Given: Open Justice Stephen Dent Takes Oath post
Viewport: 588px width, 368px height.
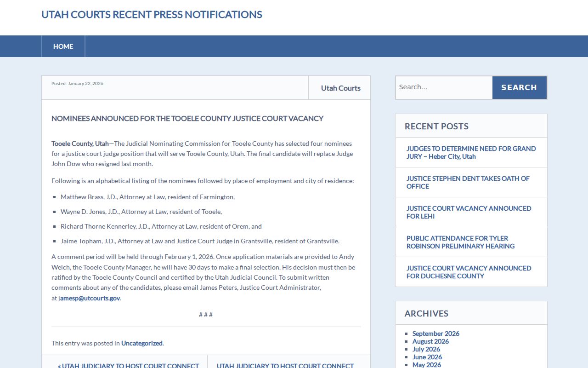Looking at the screenshot, I should pos(468,182).
